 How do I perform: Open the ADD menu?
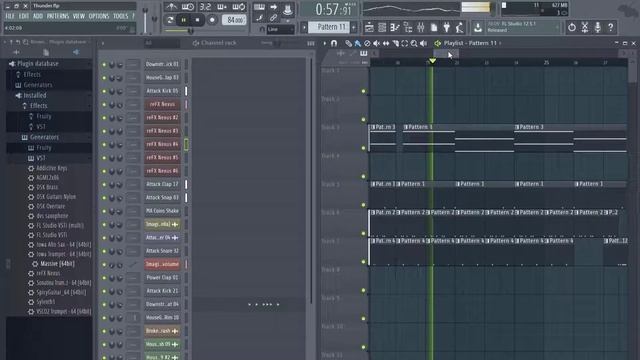coord(38,16)
